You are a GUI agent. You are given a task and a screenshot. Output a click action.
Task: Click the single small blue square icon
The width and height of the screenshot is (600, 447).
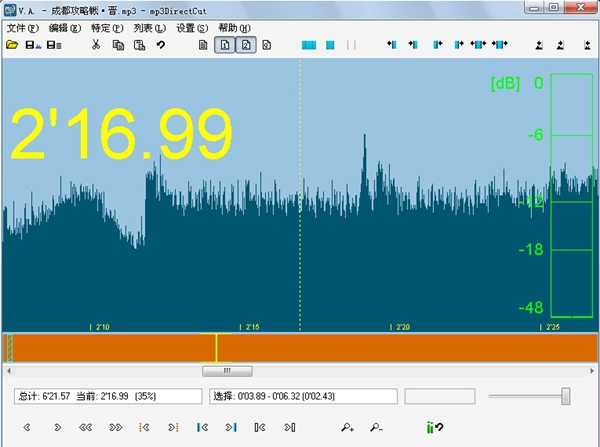[x=330, y=45]
